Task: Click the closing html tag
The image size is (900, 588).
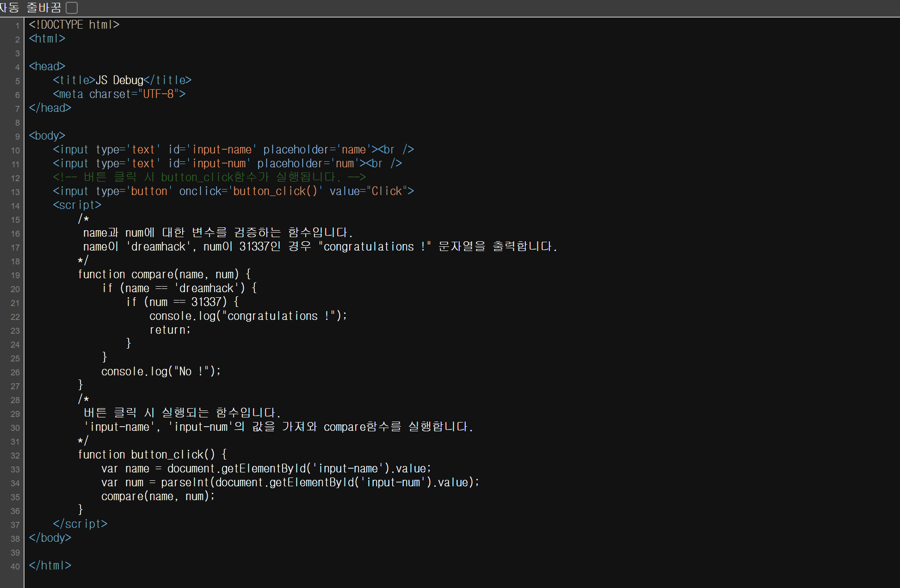Action: [50, 565]
